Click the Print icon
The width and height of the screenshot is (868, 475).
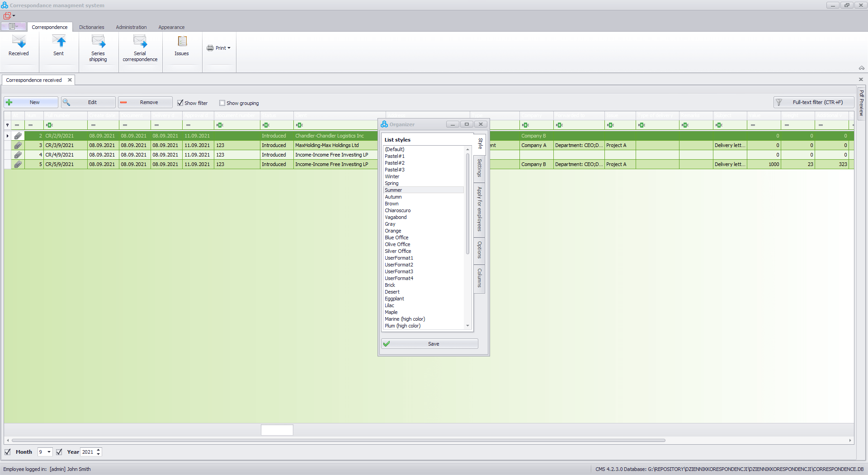point(210,47)
